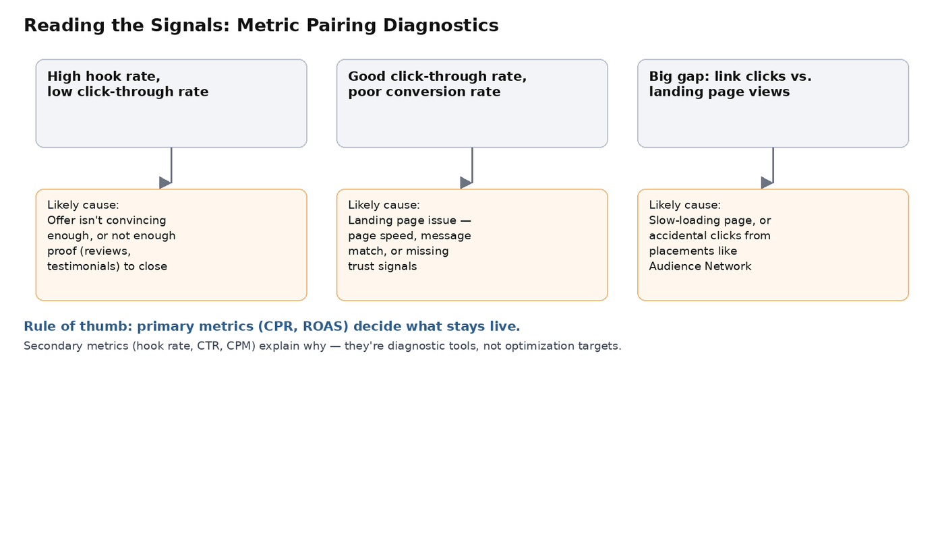Image resolution: width=944 pixels, height=560 pixels.
Task: Select the 'Big gap: link clicks vs.' heading
Action: pyautogui.click(x=730, y=77)
